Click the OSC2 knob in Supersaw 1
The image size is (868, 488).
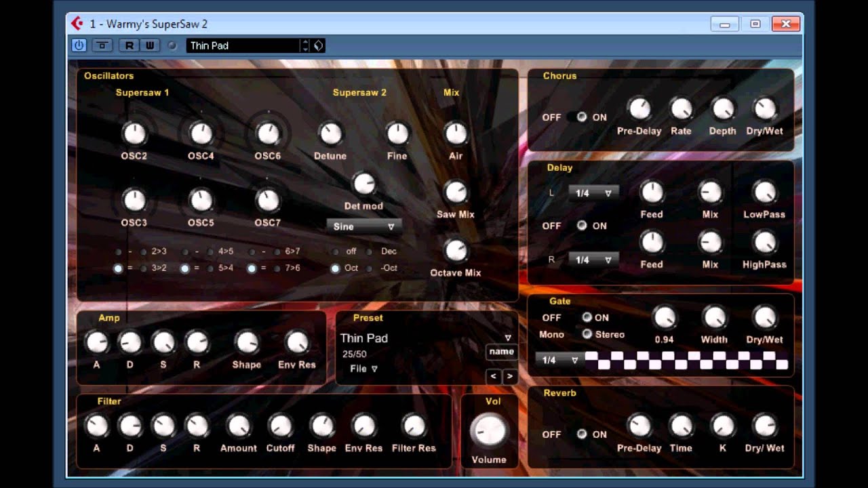(x=134, y=134)
